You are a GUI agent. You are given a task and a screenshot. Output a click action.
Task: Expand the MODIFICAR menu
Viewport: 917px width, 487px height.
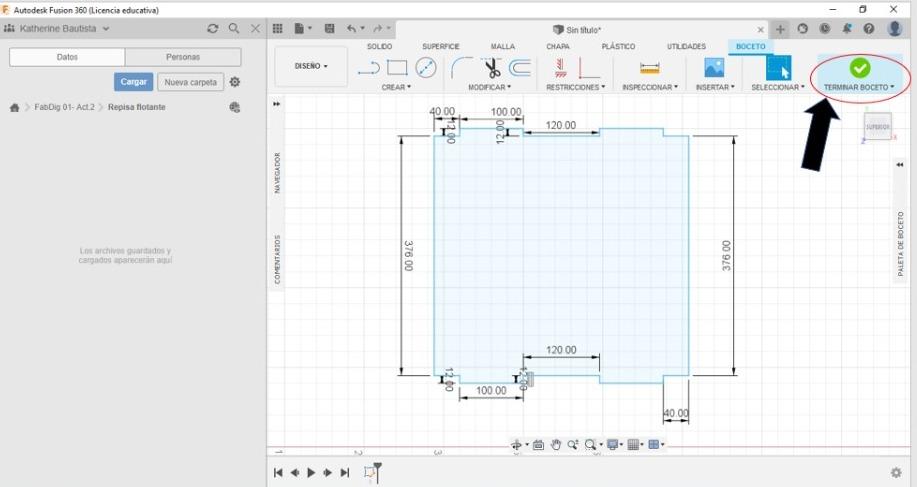click(x=489, y=87)
